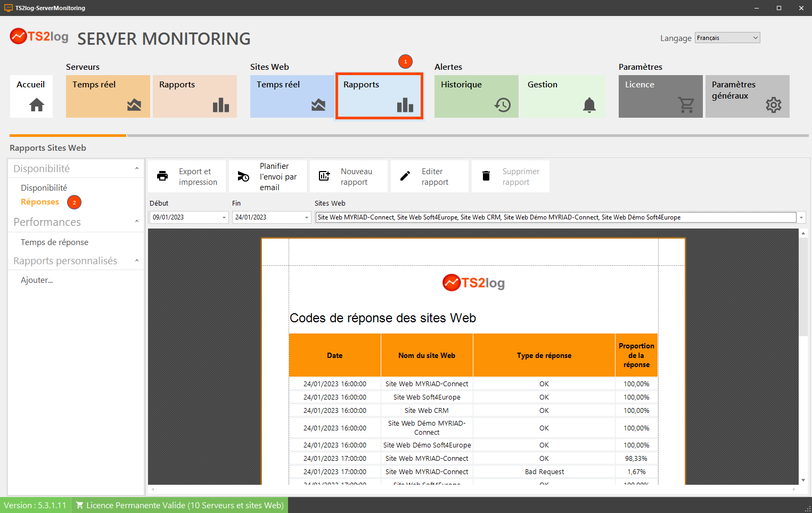
Task: Open the Début date picker dropdown
Action: 224,217
